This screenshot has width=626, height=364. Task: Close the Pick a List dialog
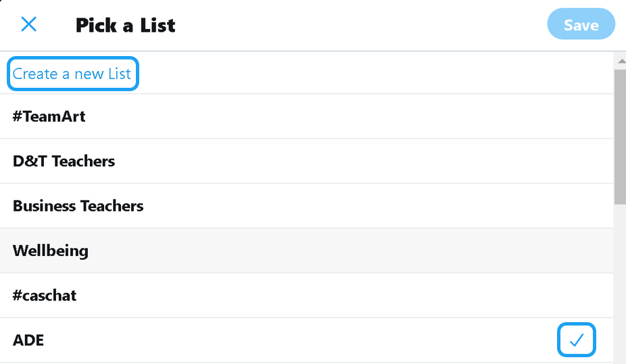tap(28, 25)
